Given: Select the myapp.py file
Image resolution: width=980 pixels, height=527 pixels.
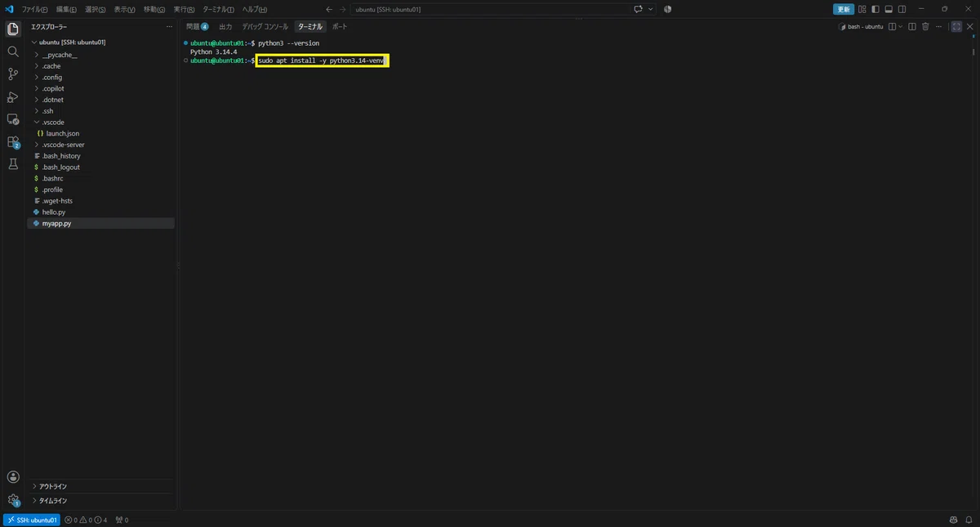Looking at the screenshot, I should coord(101,223).
